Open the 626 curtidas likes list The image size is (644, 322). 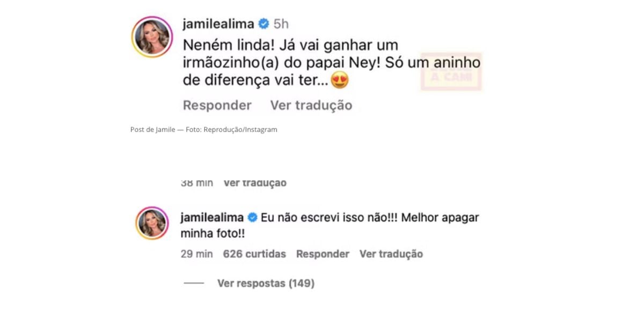[254, 254]
